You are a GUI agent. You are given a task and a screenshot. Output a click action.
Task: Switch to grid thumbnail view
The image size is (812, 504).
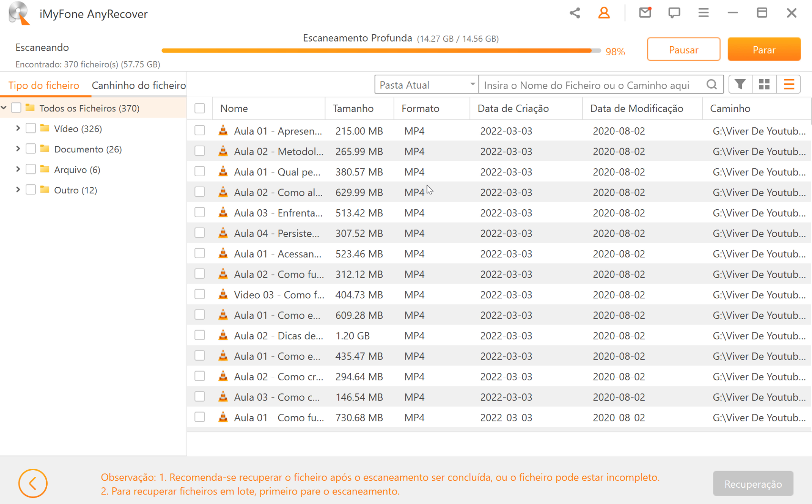(x=764, y=85)
